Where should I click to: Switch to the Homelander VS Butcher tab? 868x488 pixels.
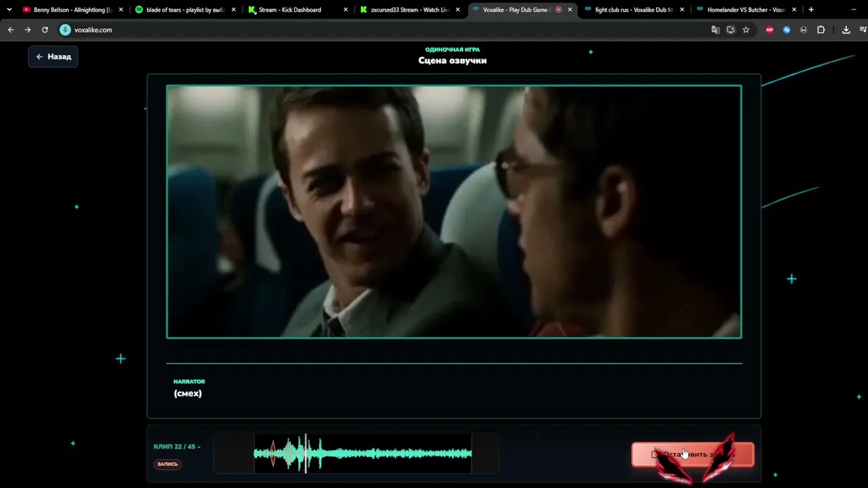746,9
